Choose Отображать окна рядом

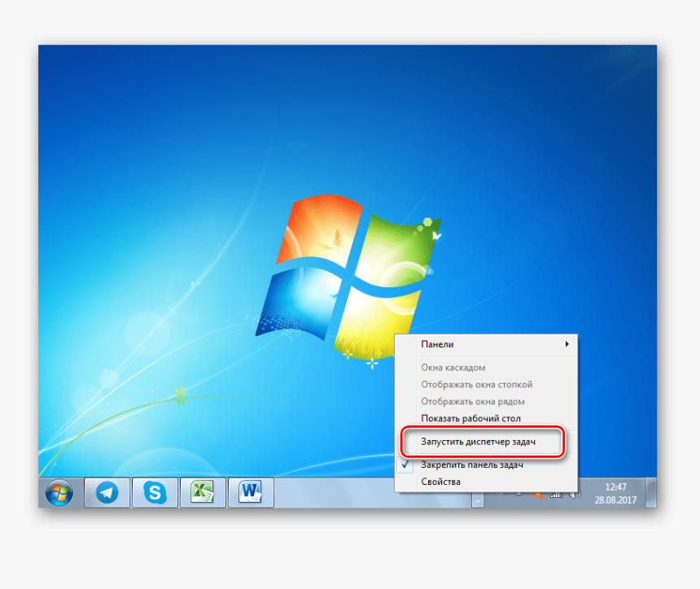[x=486, y=402]
